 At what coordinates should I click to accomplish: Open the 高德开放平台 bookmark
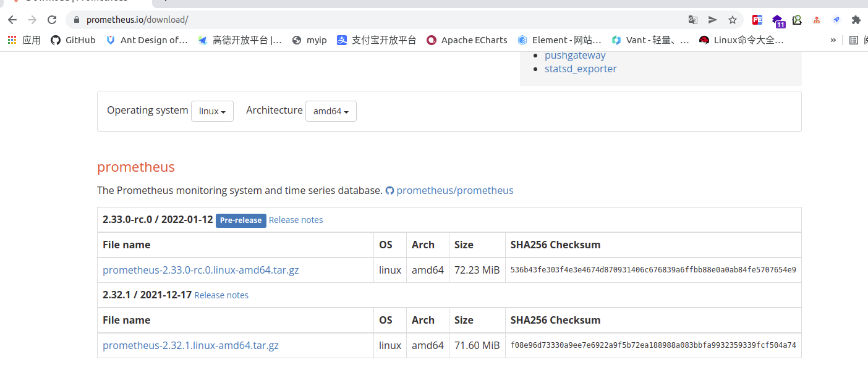click(240, 40)
